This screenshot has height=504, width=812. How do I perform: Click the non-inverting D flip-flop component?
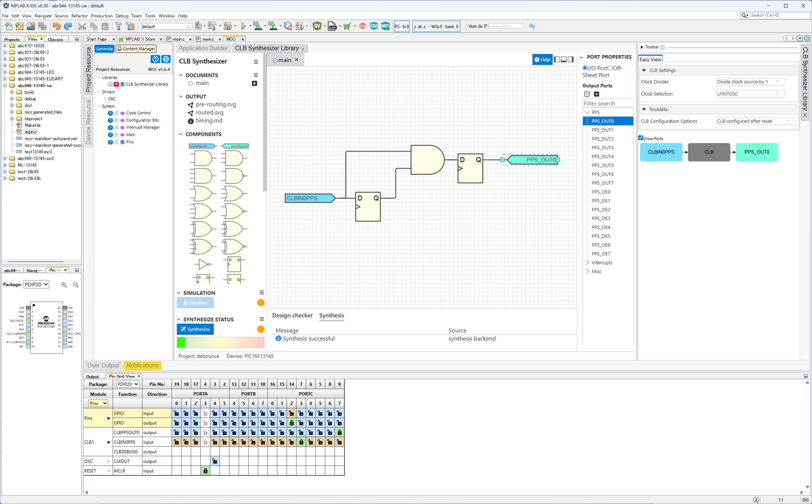point(234,264)
